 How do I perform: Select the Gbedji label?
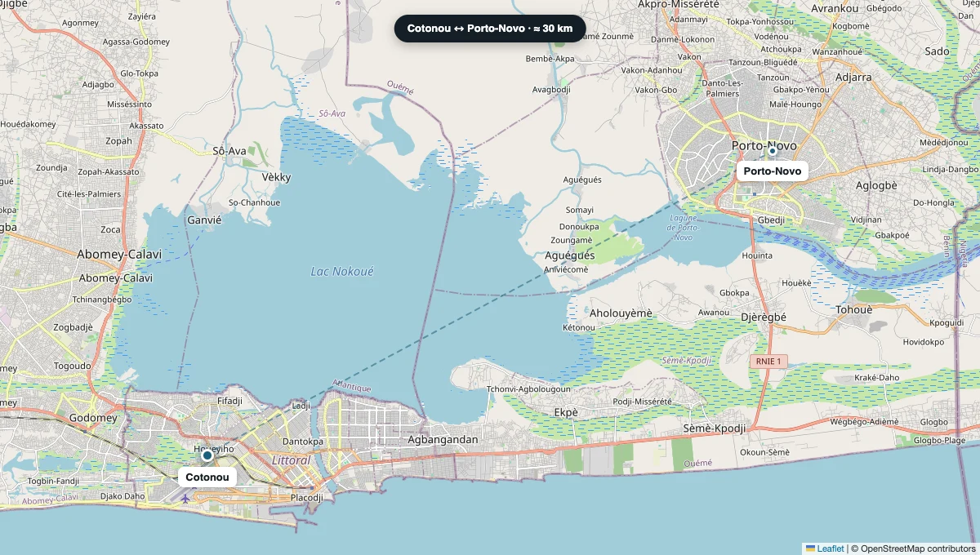[771, 220]
